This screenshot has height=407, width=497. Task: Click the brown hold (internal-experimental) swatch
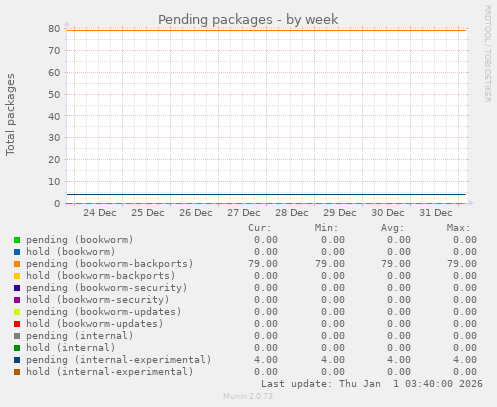pyautogui.click(x=17, y=372)
